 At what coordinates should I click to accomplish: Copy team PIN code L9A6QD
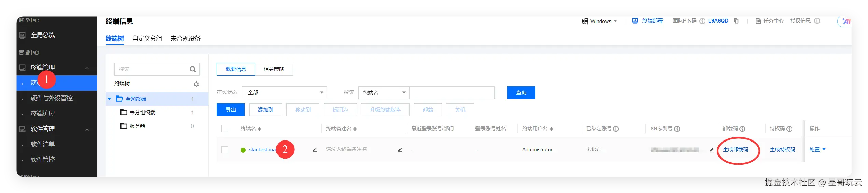coord(736,21)
